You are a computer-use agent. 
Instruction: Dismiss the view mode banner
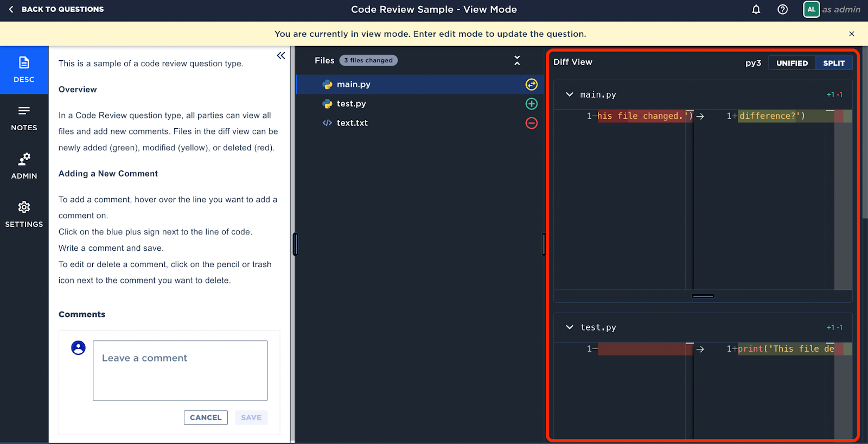(x=852, y=34)
